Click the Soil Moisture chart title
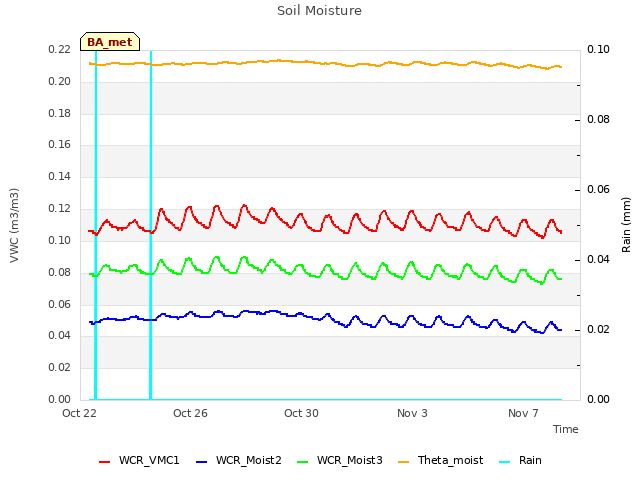640x480 pixels. 319,11
